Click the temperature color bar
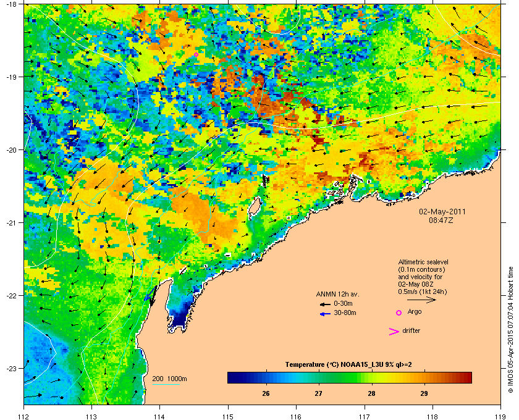Image resolution: width=519 pixels, height=420 pixels. pos(350,377)
